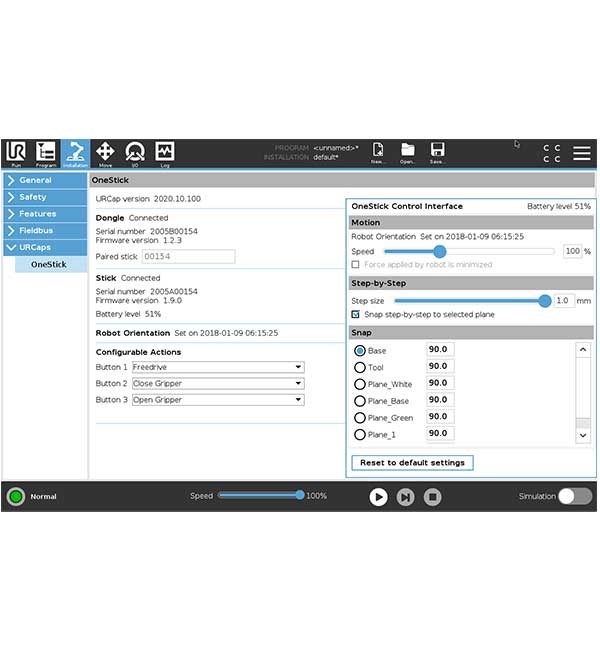Uncheck Snap step-by-step to selected plane
Viewport: 600px width, 650px height.
point(355,314)
